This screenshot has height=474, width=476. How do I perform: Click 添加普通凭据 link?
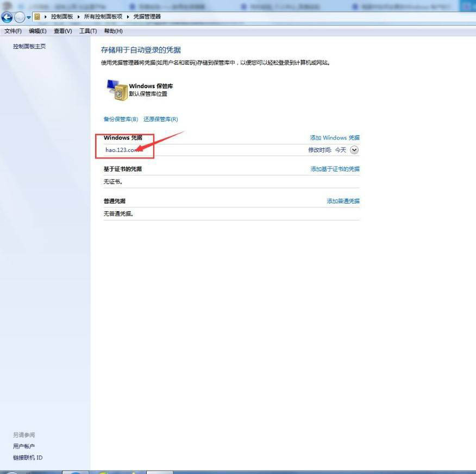(343, 201)
